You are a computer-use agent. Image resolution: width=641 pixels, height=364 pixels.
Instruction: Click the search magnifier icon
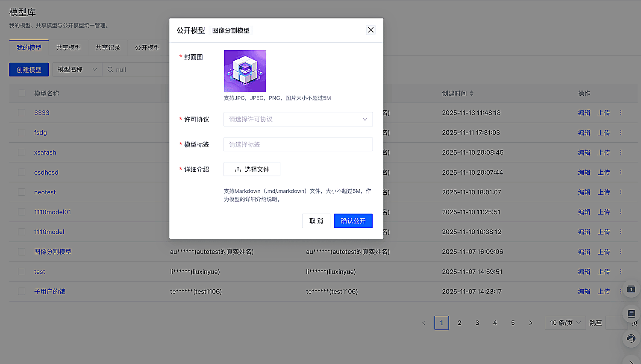pos(110,70)
